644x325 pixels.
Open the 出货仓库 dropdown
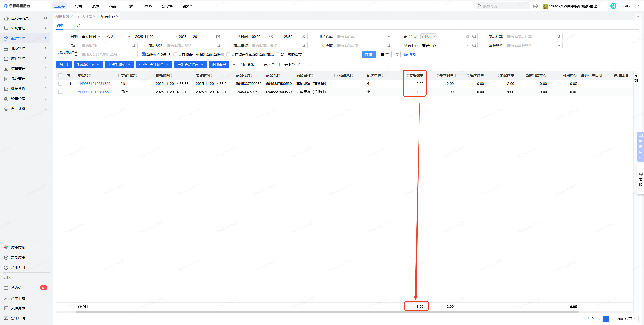tap(363, 36)
